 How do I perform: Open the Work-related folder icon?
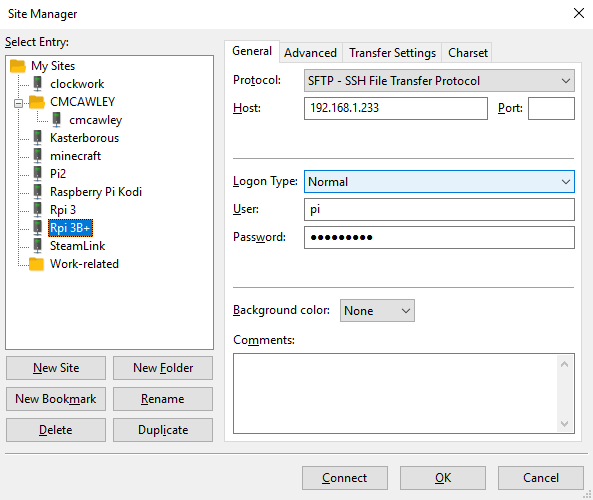pyautogui.click(x=36, y=264)
